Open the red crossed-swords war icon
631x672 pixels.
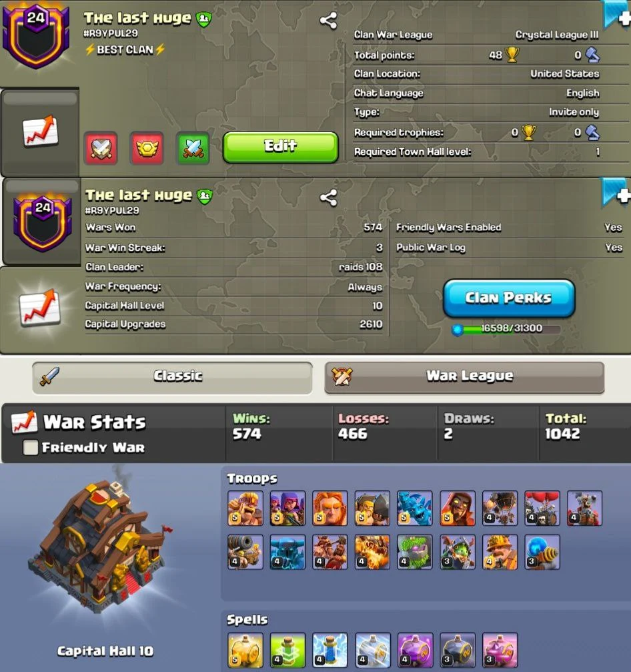coord(101,148)
